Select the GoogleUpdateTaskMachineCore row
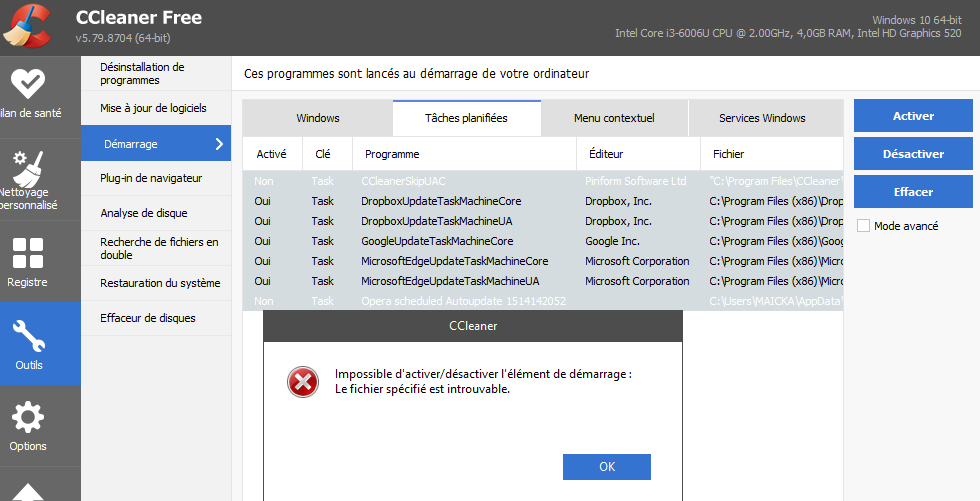 click(x=542, y=241)
